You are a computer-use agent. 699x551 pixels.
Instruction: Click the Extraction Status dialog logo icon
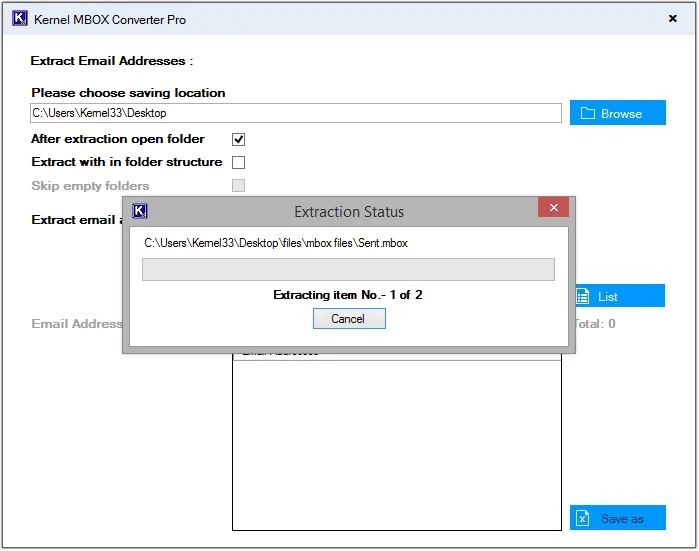[140, 211]
